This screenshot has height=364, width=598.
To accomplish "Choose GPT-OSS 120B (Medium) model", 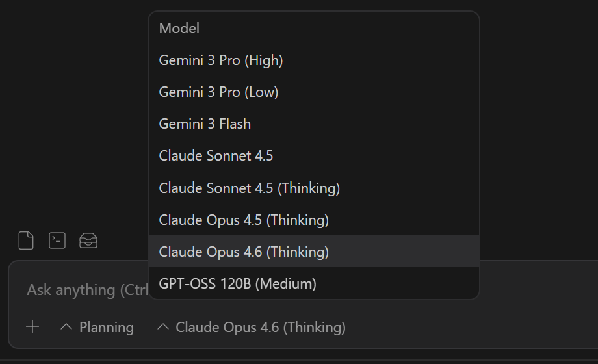I will click(237, 284).
